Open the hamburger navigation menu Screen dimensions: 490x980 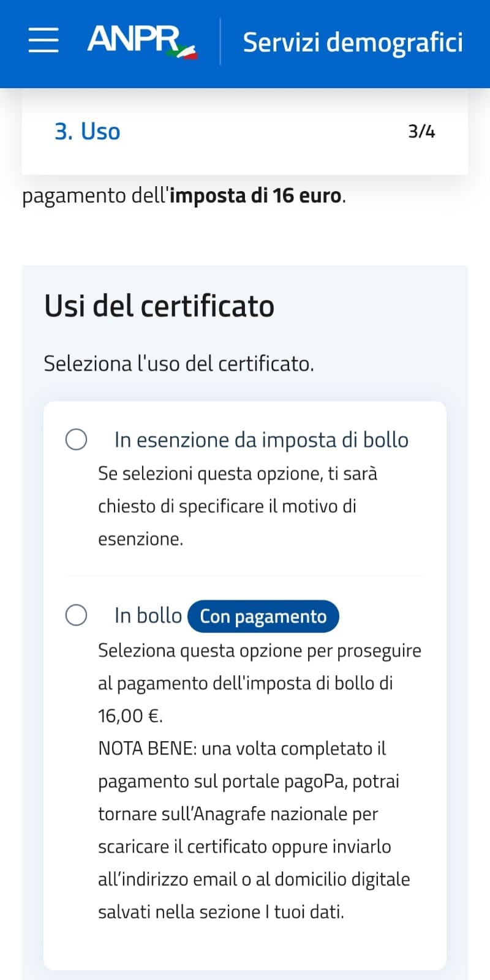pos(42,42)
